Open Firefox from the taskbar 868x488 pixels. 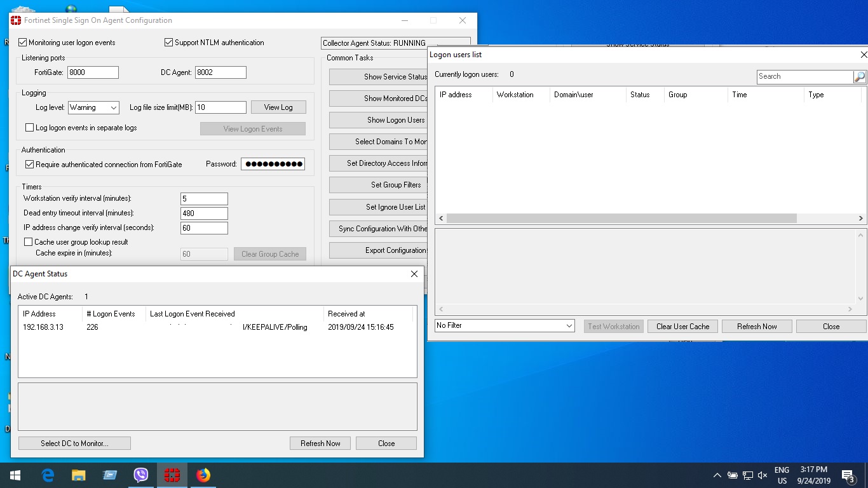pyautogui.click(x=203, y=475)
